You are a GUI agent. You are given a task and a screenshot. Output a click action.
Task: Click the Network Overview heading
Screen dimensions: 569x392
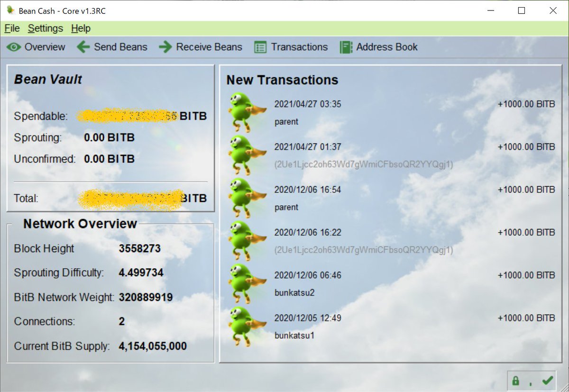point(80,224)
